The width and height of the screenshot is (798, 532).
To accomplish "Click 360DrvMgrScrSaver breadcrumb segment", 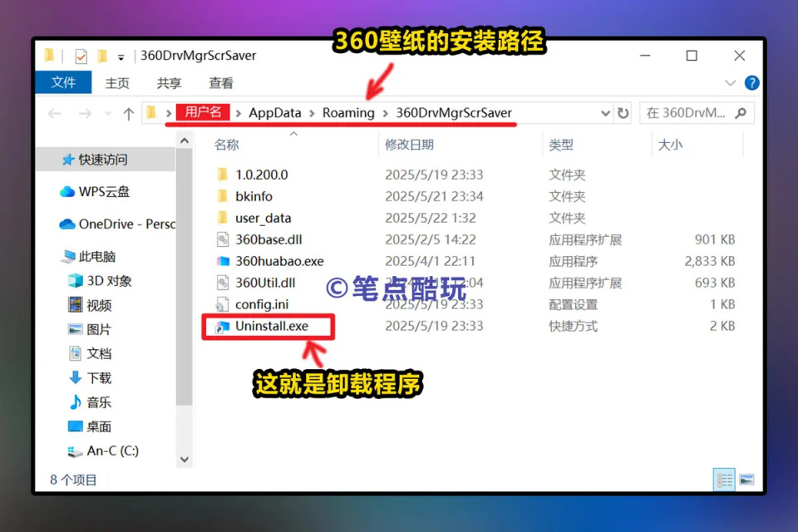I will coord(454,112).
